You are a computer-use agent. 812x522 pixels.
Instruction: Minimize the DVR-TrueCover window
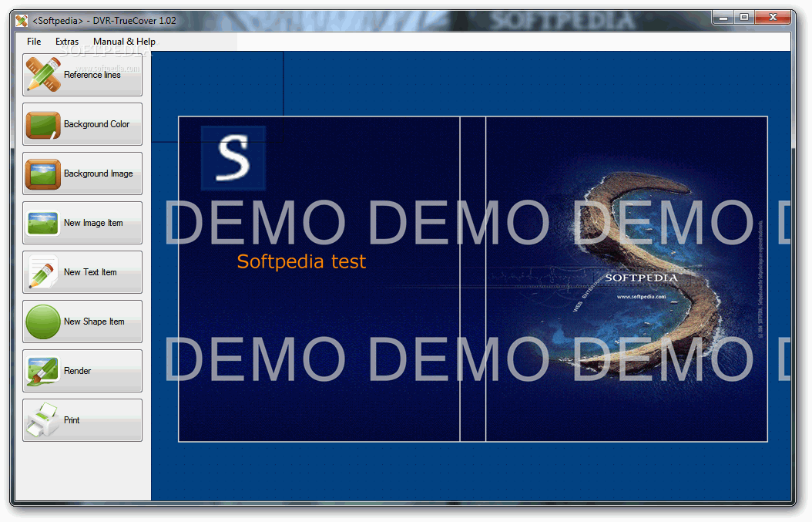tap(723, 18)
